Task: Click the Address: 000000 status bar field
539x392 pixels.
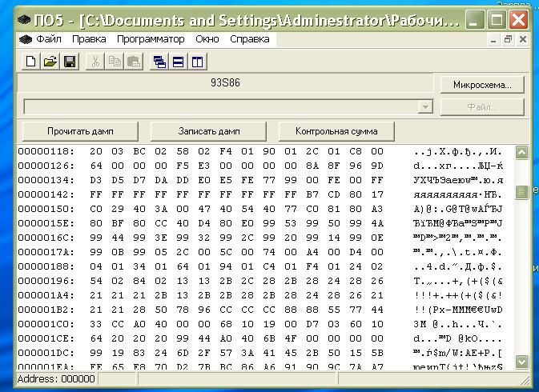Action: [56, 379]
